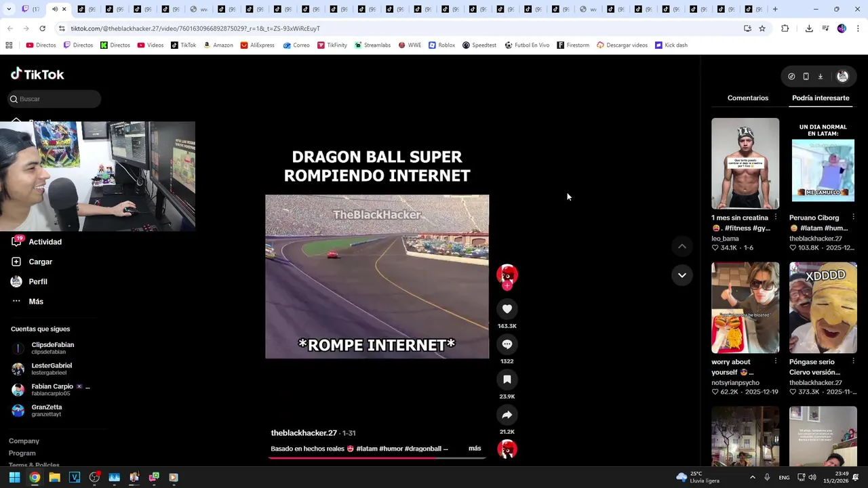This screenshot has width=868, height=488.
Task: Open Perfil in the sidebar
Action: (x=29, y=281)
